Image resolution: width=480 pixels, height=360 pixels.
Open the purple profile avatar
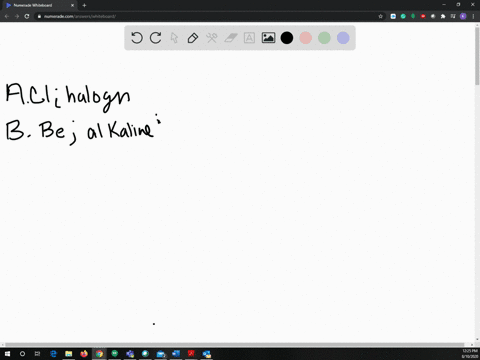click(463, 16)
